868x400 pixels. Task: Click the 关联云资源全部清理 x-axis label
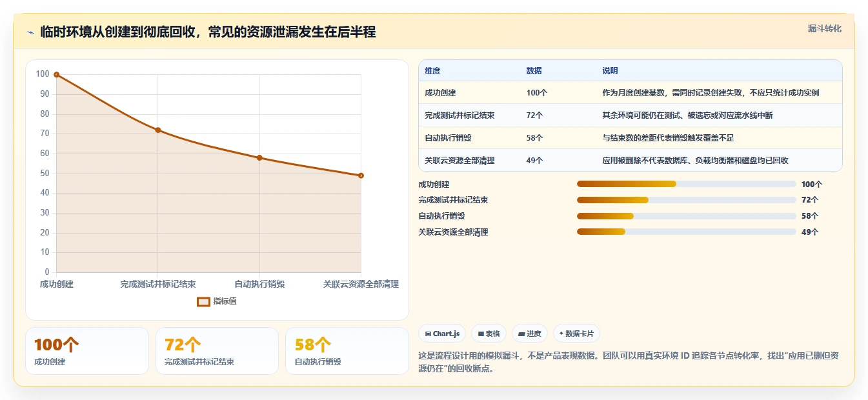pos(361,285)
